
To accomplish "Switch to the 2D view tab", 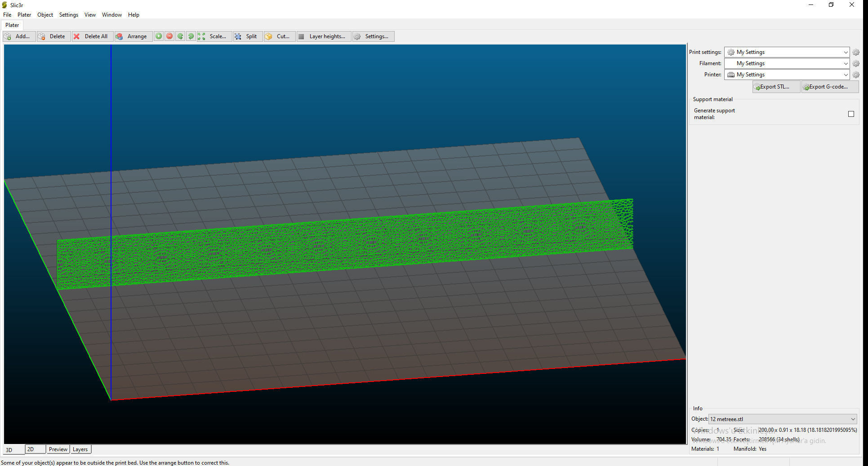I will (36, 449).
